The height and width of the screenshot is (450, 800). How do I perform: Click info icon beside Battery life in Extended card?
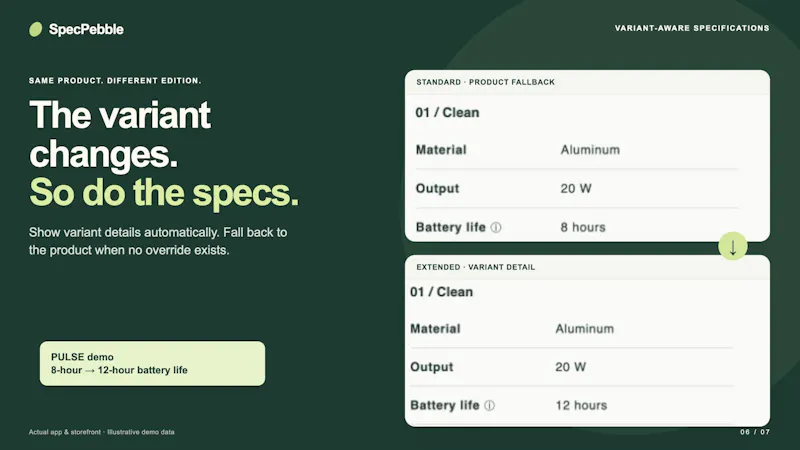pos(489,406)
